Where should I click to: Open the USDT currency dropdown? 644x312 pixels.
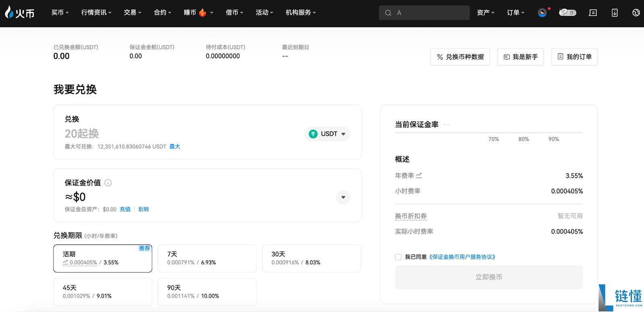point(327,134)
